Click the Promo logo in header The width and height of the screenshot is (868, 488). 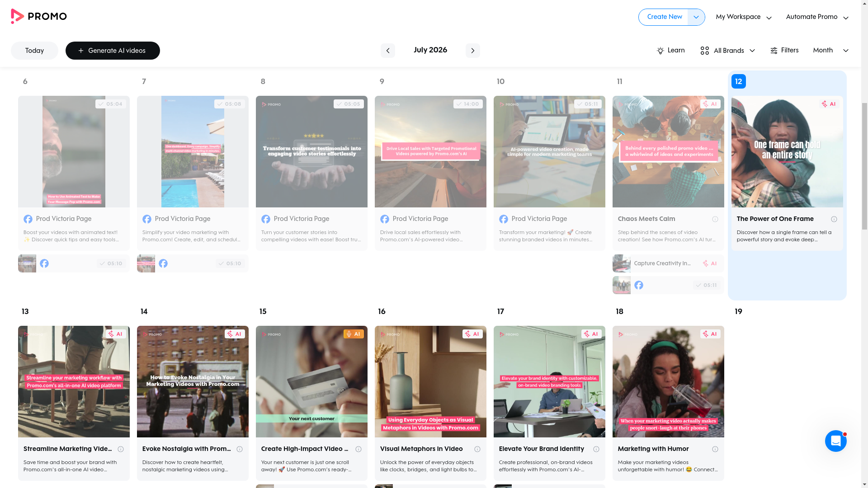[x=39, y=16]
